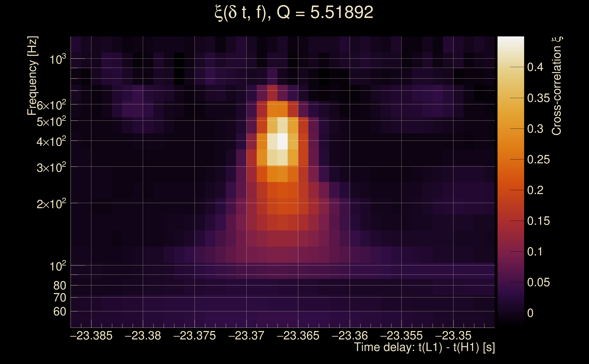Click the 2×10² frequency tick label

pos(51,204)
